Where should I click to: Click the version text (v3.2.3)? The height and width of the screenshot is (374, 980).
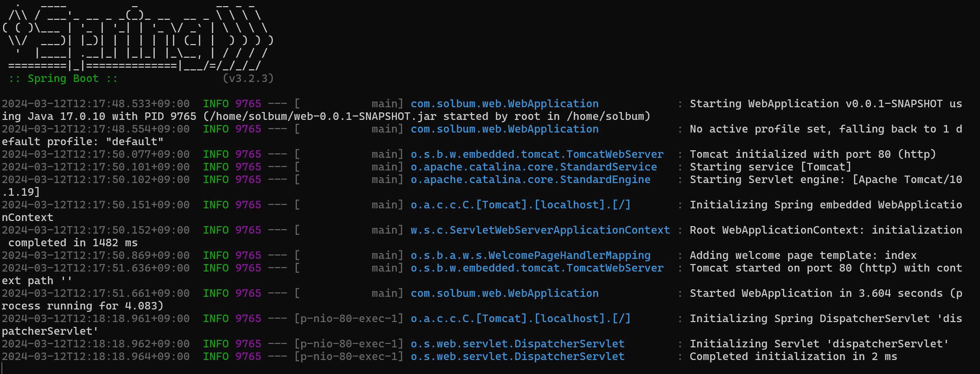click(248, 79)
